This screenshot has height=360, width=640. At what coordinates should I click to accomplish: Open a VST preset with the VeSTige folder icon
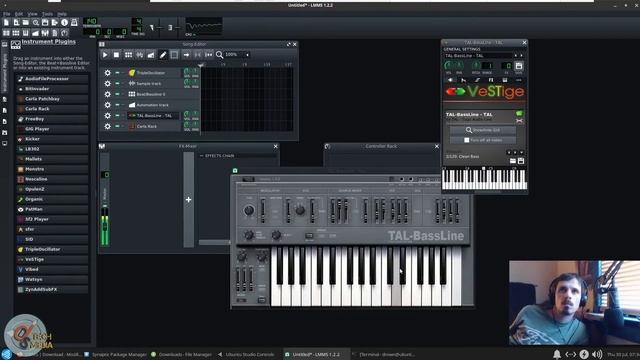click(513, 161)
